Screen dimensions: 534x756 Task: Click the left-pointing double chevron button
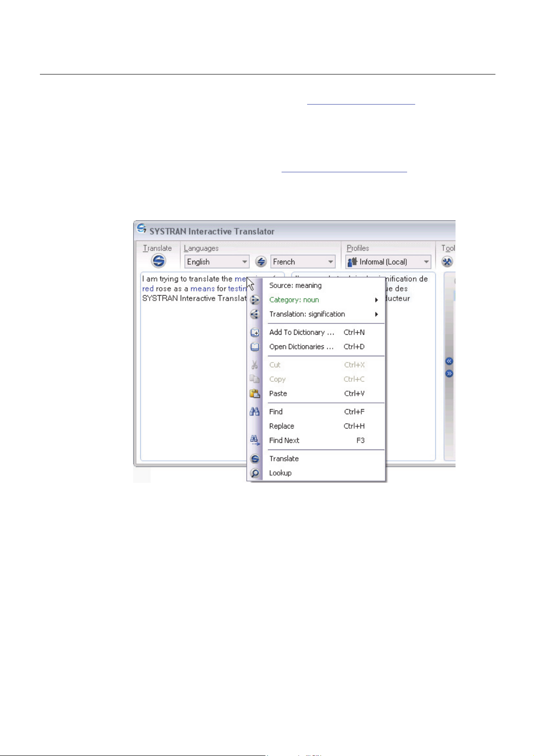449,361
